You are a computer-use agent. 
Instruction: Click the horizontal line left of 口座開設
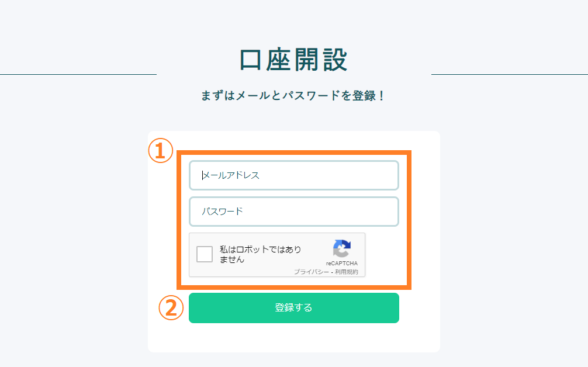(x=78, y=75)
